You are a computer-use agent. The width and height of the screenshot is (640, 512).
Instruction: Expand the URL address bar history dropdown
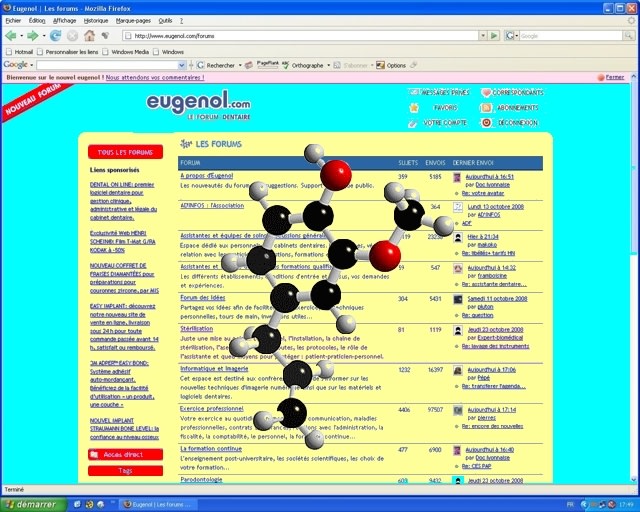[484, 36]
